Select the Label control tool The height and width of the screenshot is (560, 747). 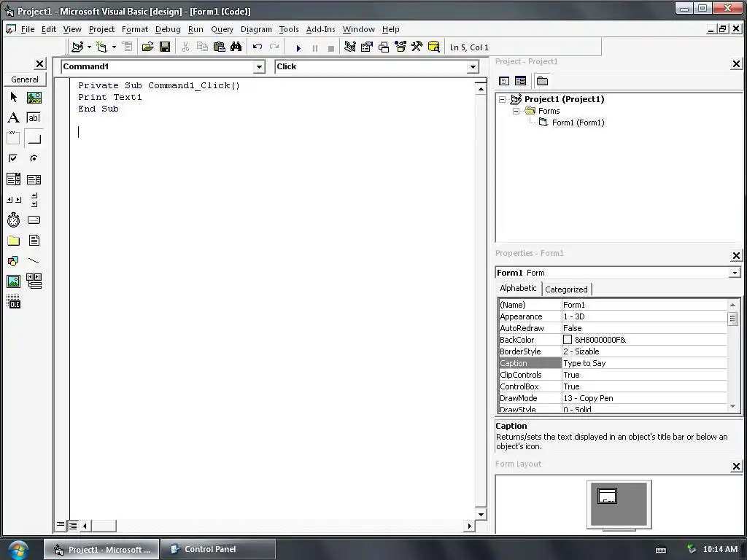tap(13, 117)
